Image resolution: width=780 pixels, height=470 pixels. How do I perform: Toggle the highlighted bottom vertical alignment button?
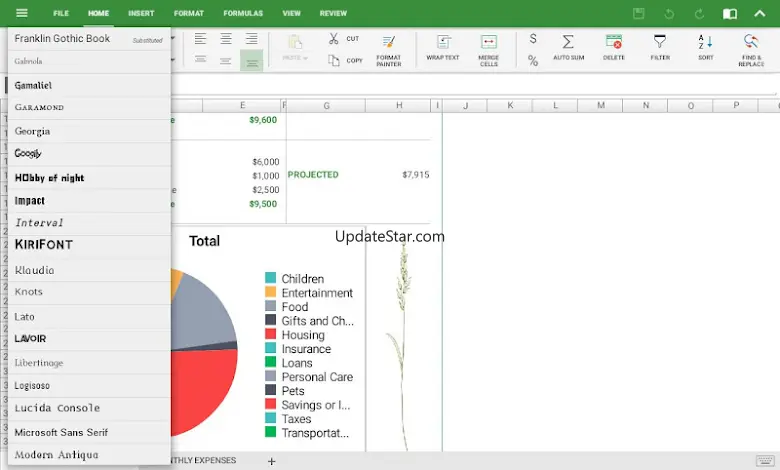[252, 61]
